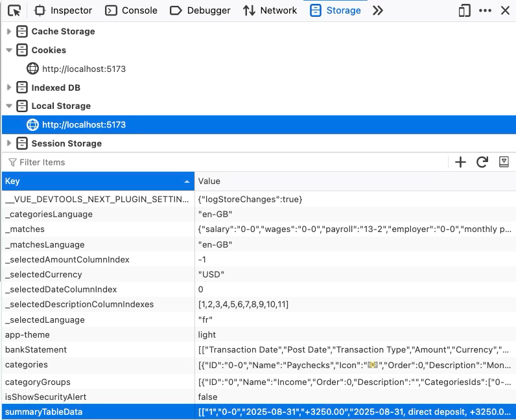The width and height of the screenshot is (516, 420).
Task: Click the Filter Items input field
Action: pos(194,162)
